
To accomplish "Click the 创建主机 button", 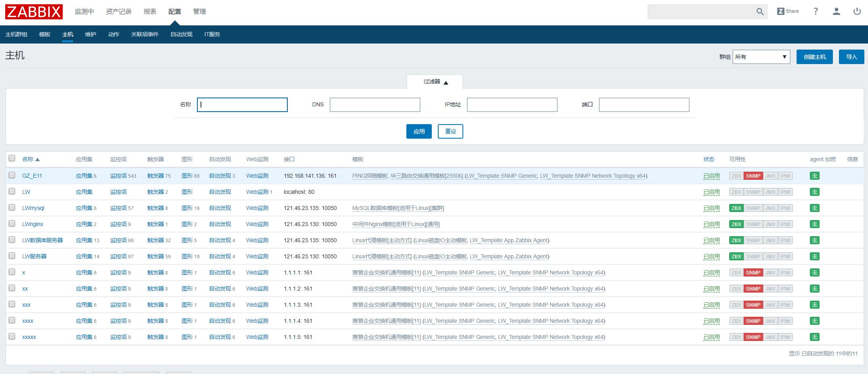I will click(x=814, y=57).
